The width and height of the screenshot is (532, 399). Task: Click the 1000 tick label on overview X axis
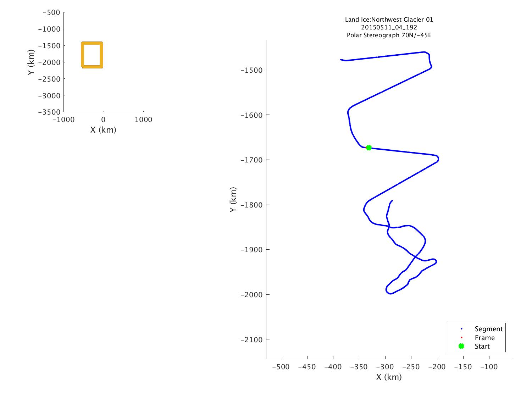tap(143, 120)
